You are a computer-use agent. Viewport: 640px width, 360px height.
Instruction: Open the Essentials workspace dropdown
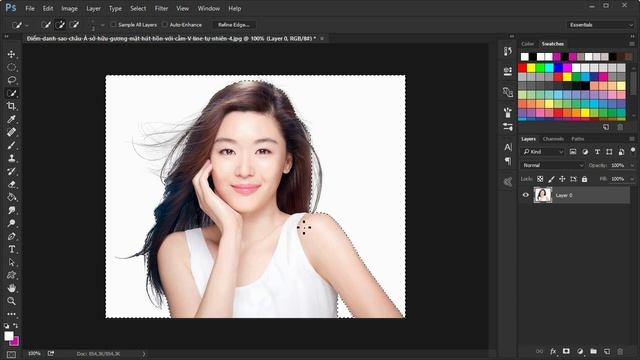(600, 25)
